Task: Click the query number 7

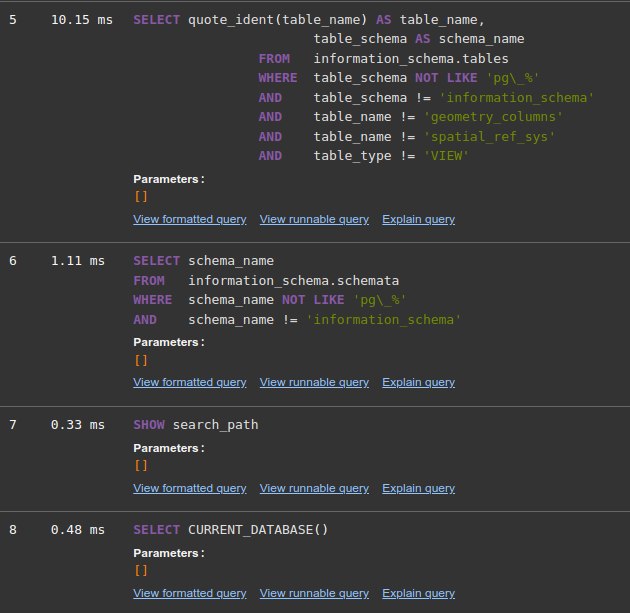Action: (x=13, y=425)
